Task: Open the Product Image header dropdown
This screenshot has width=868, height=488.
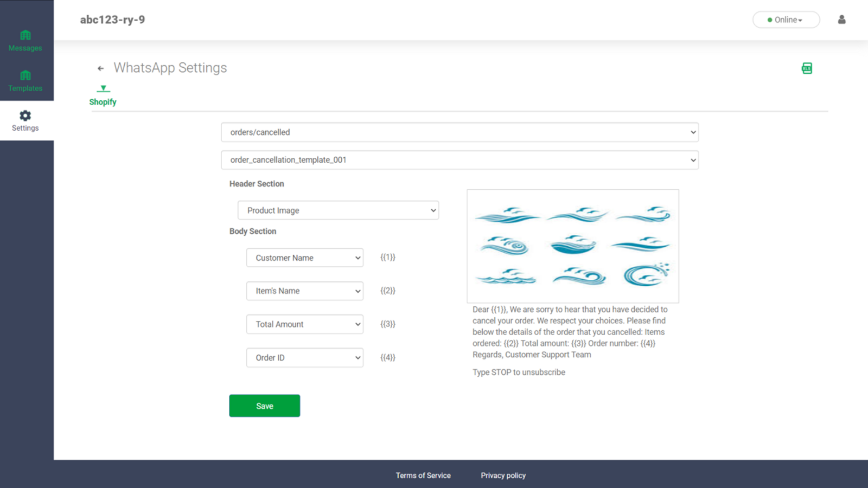Action: pos(338,210)
